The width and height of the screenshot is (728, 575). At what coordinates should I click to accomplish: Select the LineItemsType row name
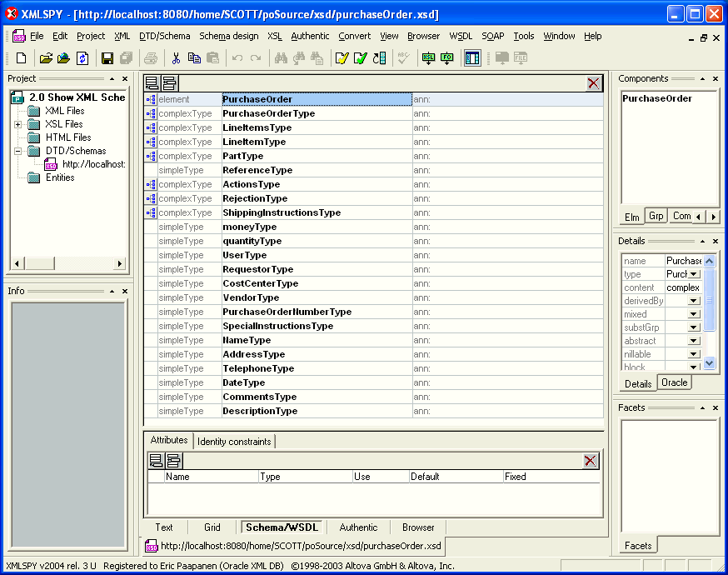(x=257, y=128)
